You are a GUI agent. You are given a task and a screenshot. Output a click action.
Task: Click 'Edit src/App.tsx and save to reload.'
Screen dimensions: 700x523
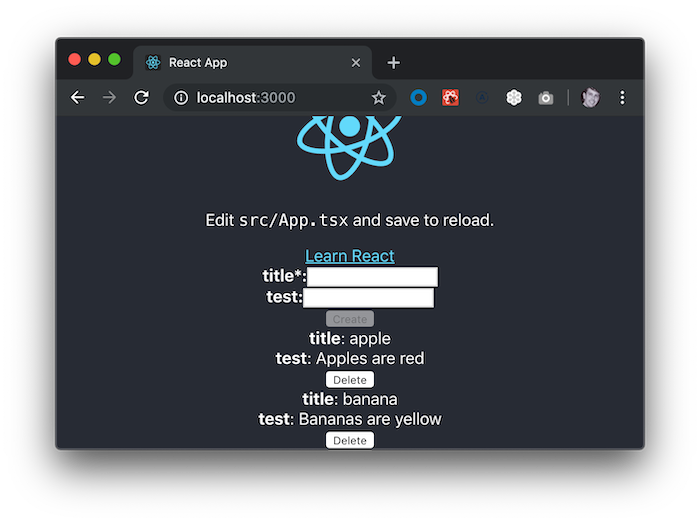coord(350,220)
